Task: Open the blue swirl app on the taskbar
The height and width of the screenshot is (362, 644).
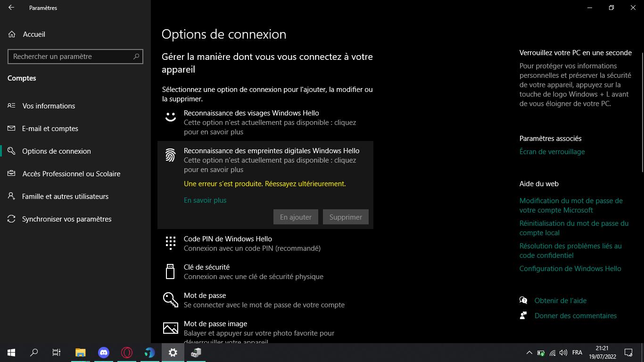Action: tap(149, 353)
